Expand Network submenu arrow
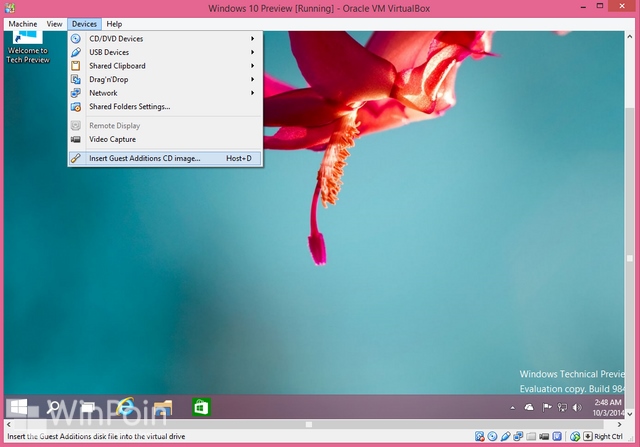 [x=253, y=93]
